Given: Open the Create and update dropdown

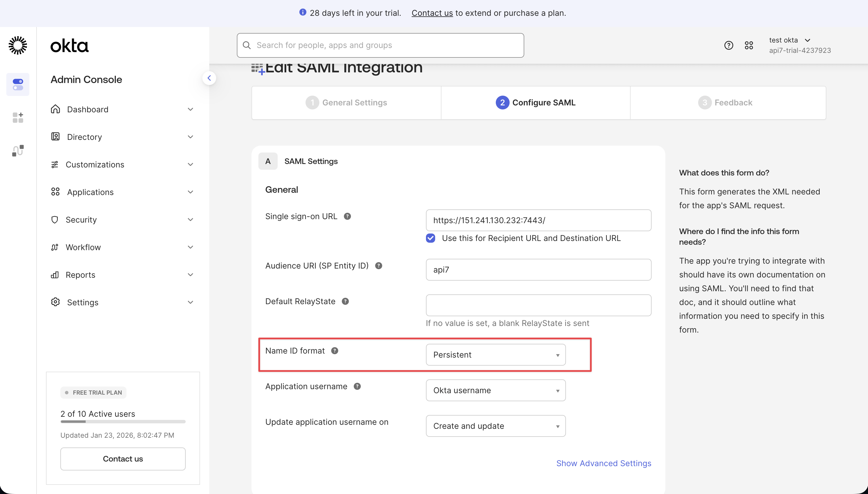Looking at the screenshot, I should (x=495, y=426).
